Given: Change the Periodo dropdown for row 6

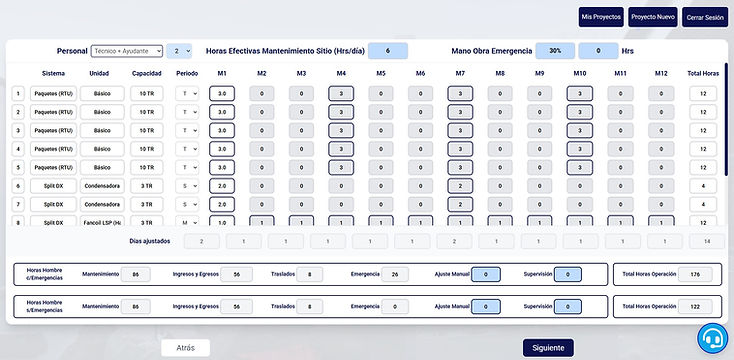Looking at the screenshot, I should click(x=187, y=186).
